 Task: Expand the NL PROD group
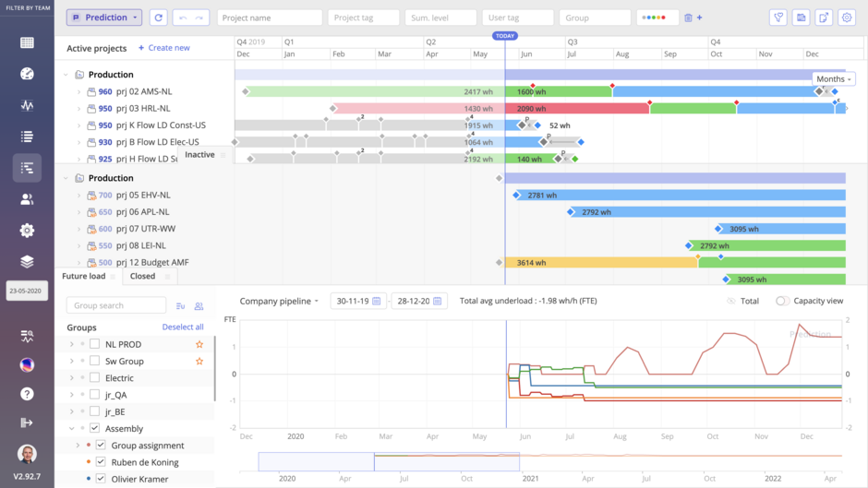(71, 344)
